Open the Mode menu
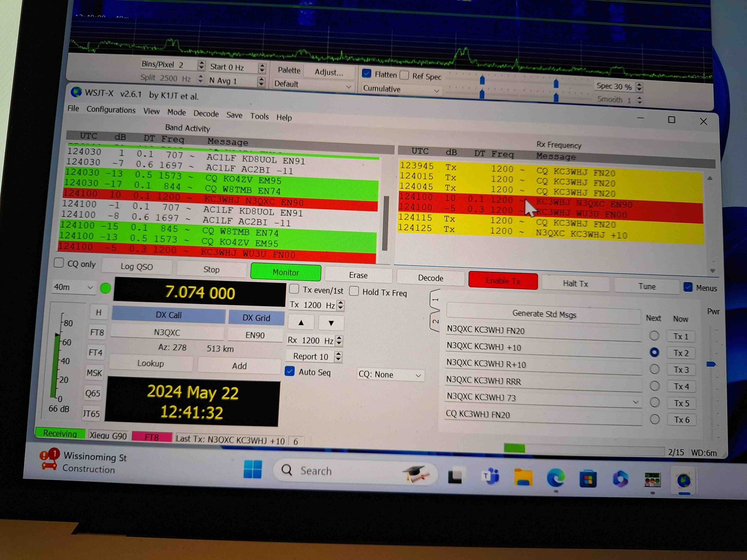Screen dimensions: 747x560 [x=177, y=113]
